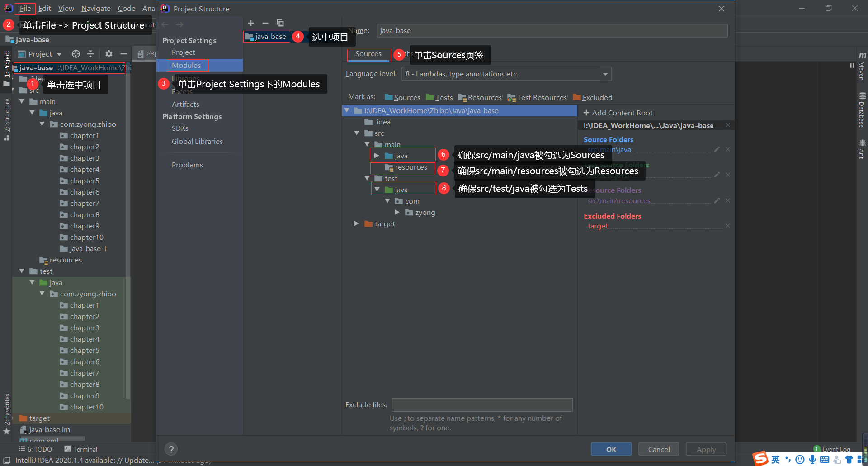Viewport: 868px width, 466px height.
Task: Open the Database panel from right sidebar
Action: coord(862,107)
